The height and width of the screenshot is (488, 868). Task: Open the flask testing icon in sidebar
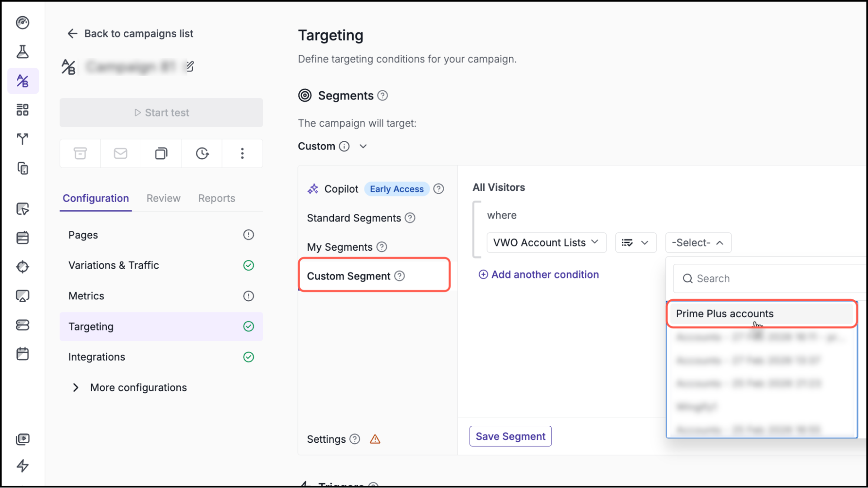(23, 52)
